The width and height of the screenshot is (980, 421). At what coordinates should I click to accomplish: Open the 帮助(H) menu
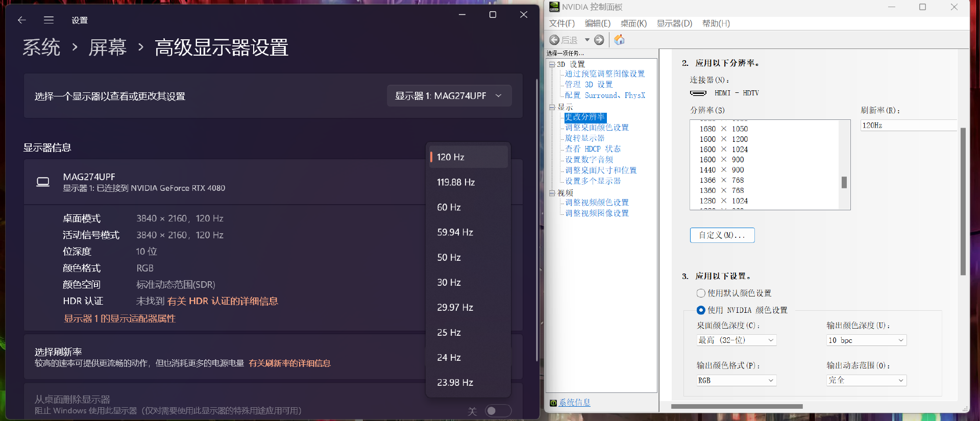tap(716, 23)
